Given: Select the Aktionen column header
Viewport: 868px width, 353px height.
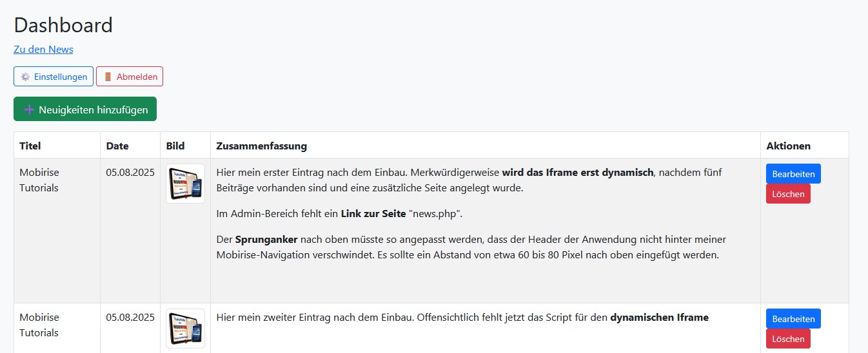Looking at the screenshot, I should (x=788, y=146).
